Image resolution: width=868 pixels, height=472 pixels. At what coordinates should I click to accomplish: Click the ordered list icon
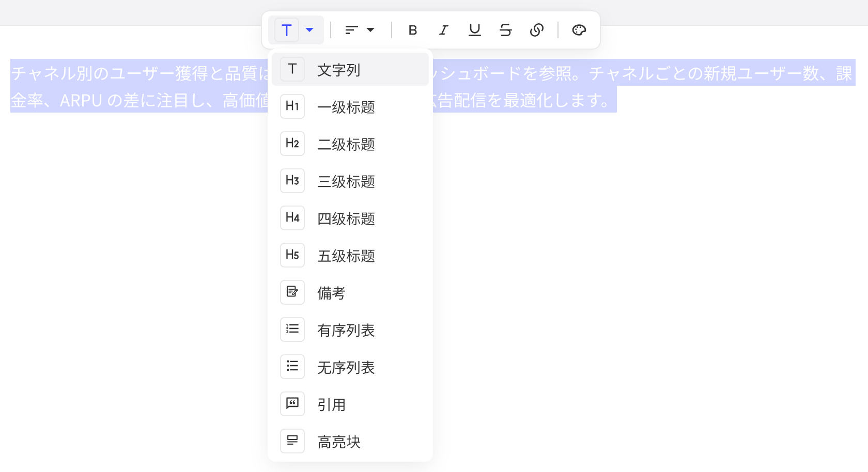pyautogui.click(x=292, y=329)
